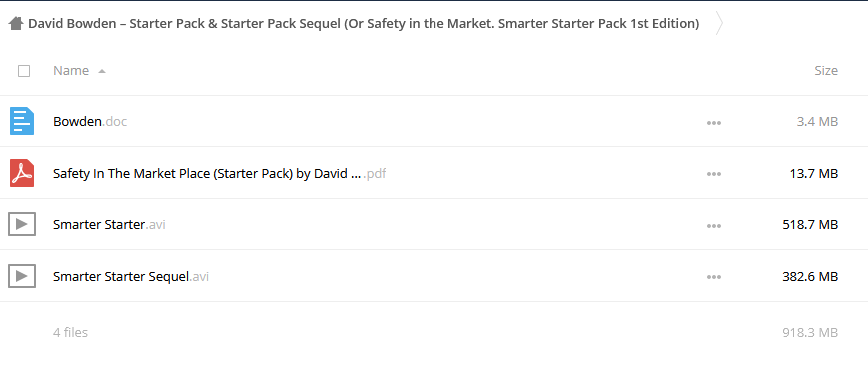Click the red PDF file icon

22,173
